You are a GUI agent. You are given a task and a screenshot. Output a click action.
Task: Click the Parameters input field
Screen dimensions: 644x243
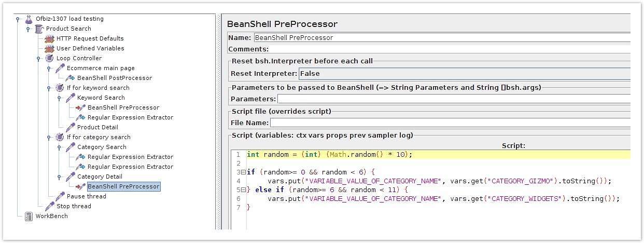click(454, 99)
